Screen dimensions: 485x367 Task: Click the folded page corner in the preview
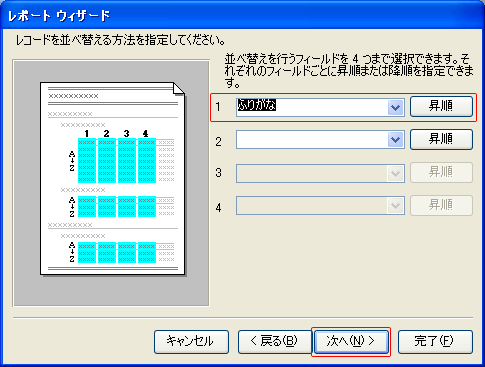179,89
